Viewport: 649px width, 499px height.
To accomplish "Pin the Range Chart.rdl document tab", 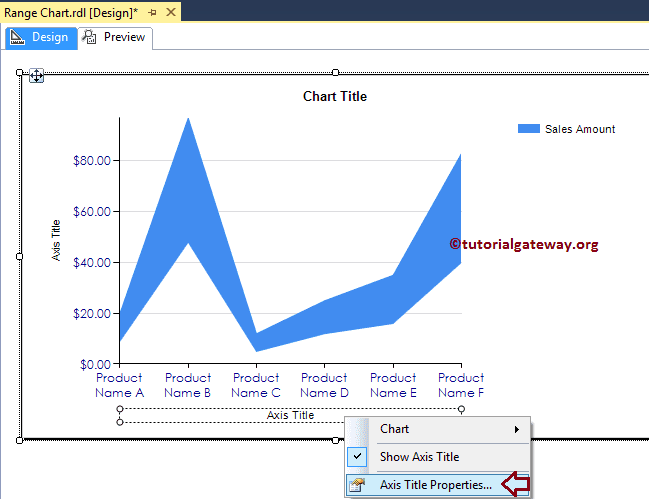I will point(153,13).
